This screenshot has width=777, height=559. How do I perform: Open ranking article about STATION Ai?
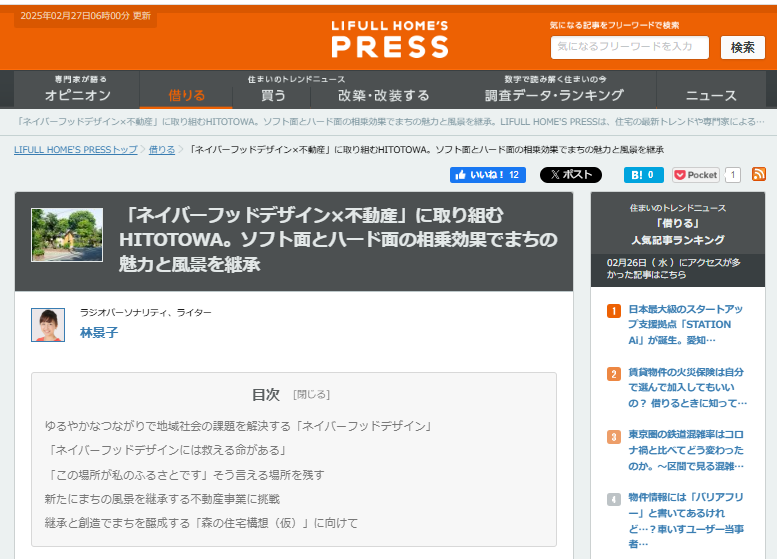(x=686, y=325)
